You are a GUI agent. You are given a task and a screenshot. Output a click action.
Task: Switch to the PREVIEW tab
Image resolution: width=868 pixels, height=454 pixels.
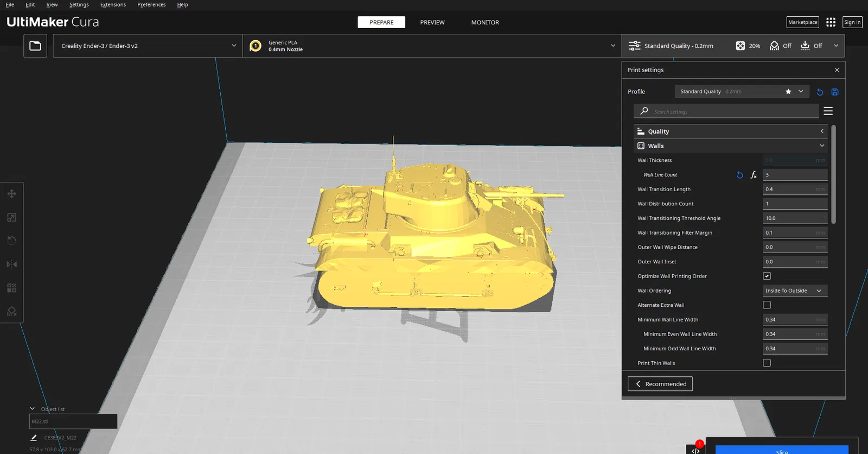coord(432,22)
